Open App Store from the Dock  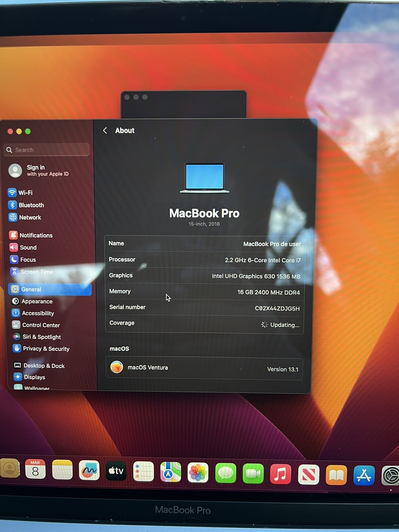coord(364,475)
